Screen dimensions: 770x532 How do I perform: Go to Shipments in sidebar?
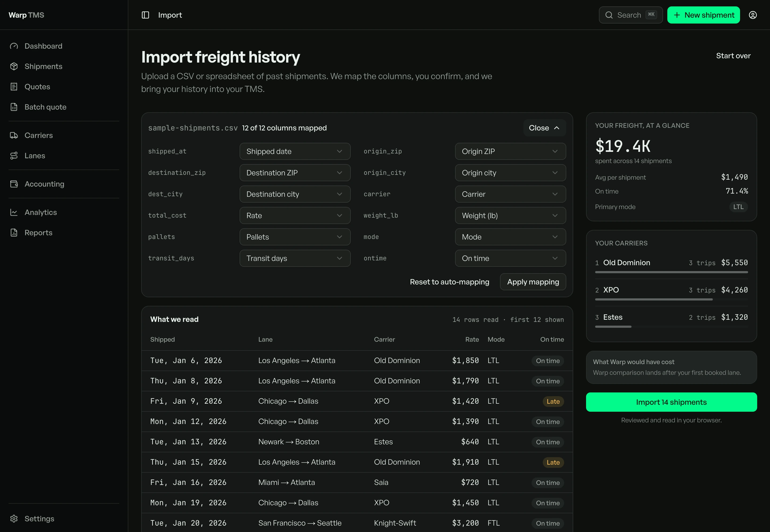[x=64, y=66]
